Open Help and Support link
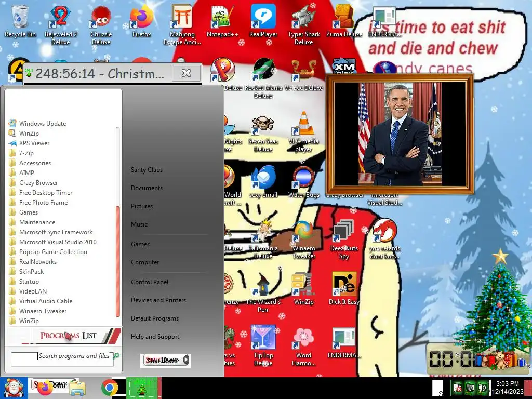 (155, 337)
